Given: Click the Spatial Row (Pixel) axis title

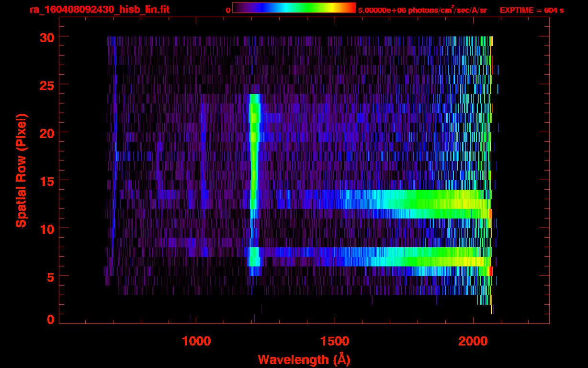Looking at the screenshot, I should [x=21, y=170].
